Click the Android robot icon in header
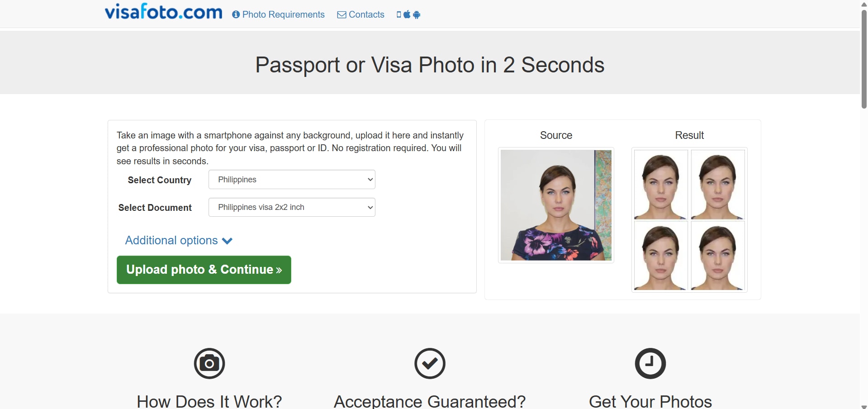This screenshot has width=868, height=409. [417, 15]
